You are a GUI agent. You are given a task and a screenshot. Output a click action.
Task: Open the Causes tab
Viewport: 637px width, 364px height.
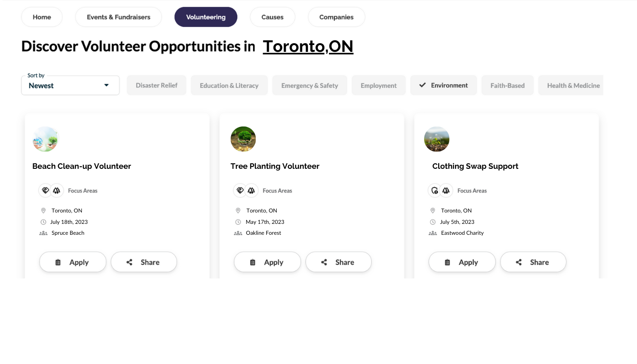(273, 17)
